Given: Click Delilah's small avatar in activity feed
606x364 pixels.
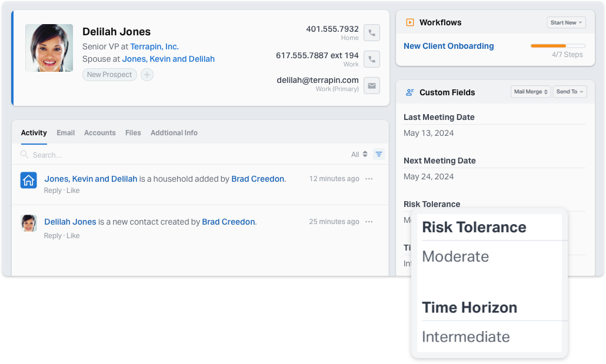Looking at the screenshot, I should point(29,223).
